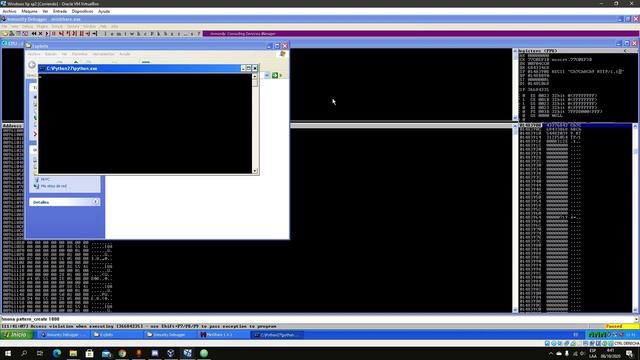Open Source window via the 's' button

192,33
